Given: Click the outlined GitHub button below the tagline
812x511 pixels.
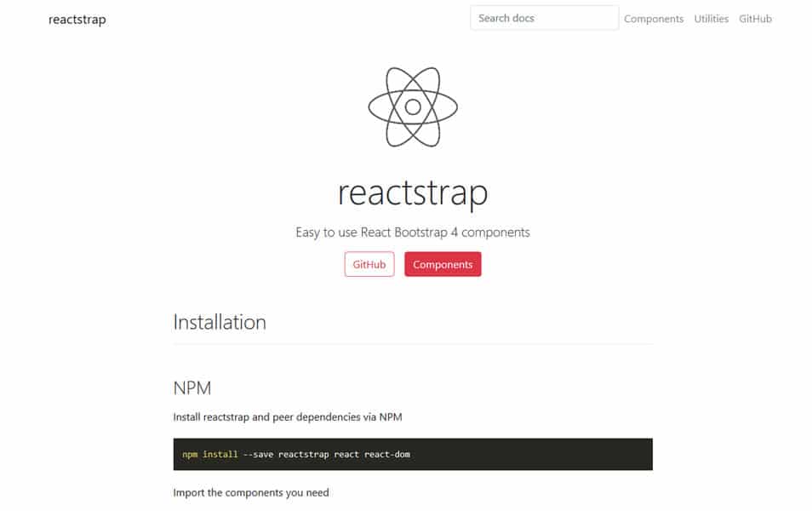Looking at the screenshot, I should tap(369, 264).
